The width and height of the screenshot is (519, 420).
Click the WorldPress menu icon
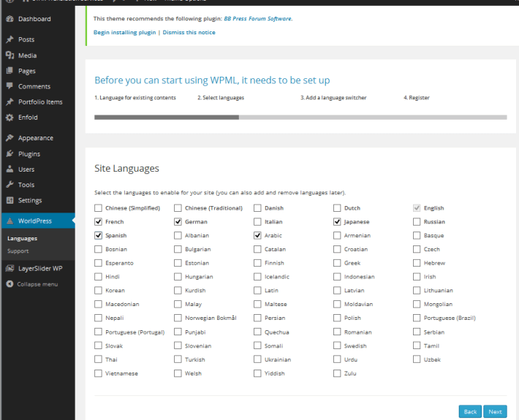(10, 221)
